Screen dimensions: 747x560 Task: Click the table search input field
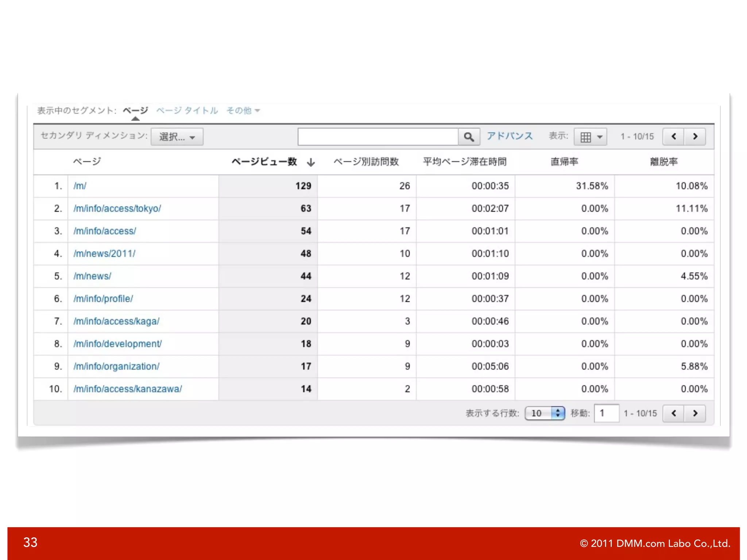[378, 137]
